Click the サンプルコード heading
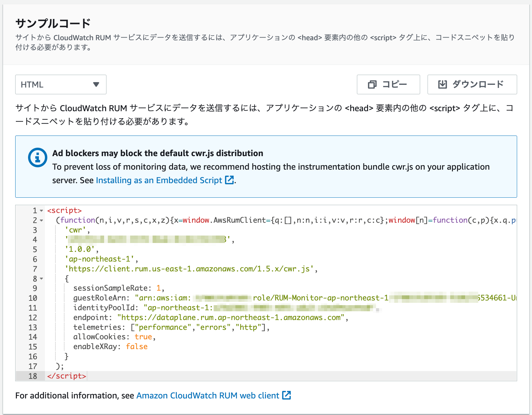532x415 pixels. 53,23
